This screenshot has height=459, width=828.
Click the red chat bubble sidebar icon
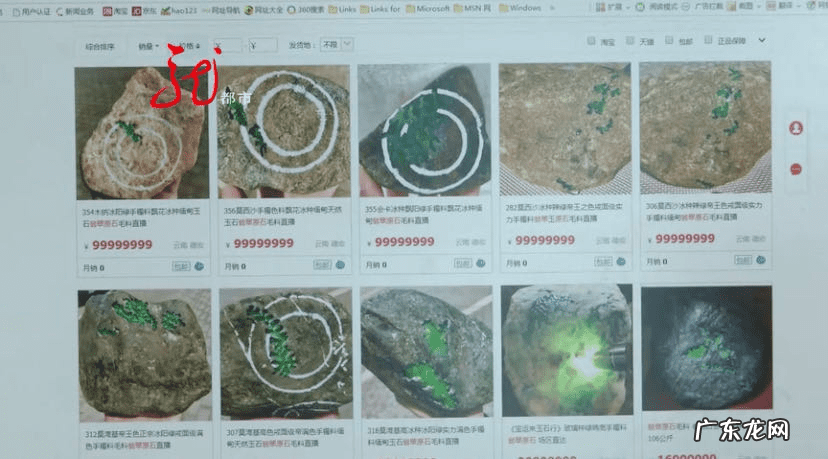(x=797, y=168)
